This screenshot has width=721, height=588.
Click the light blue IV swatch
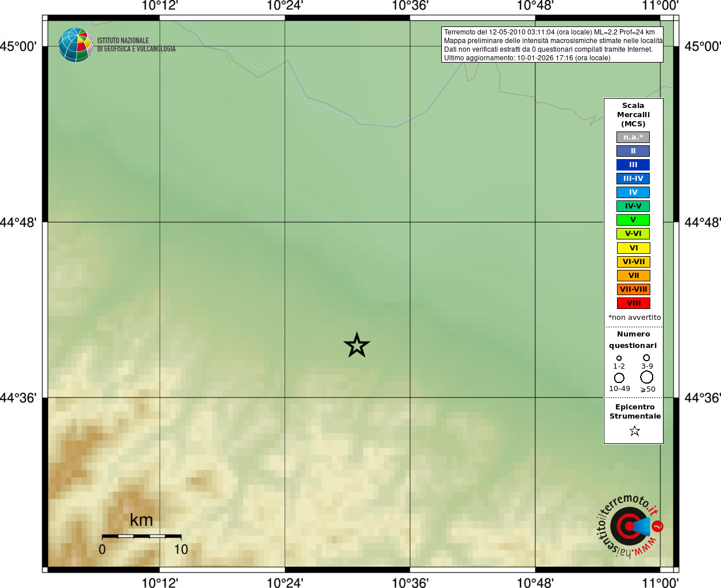633,192
